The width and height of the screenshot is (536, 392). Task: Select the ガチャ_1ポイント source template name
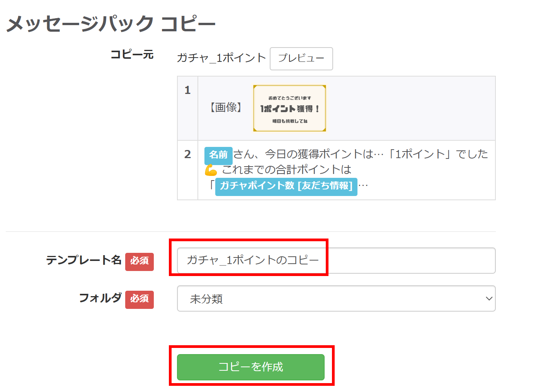tap(222, 58)
